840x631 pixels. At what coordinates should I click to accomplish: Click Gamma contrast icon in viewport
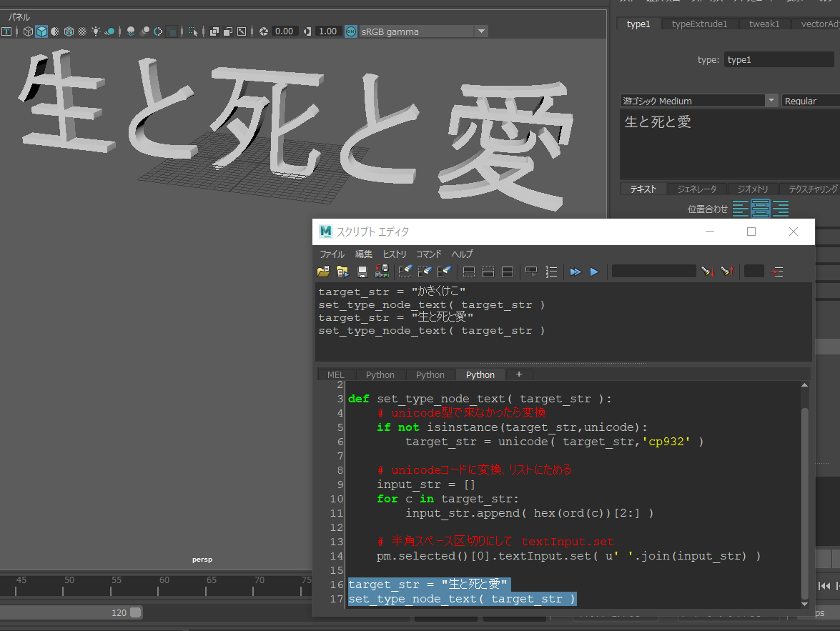[x=307, y=31]
